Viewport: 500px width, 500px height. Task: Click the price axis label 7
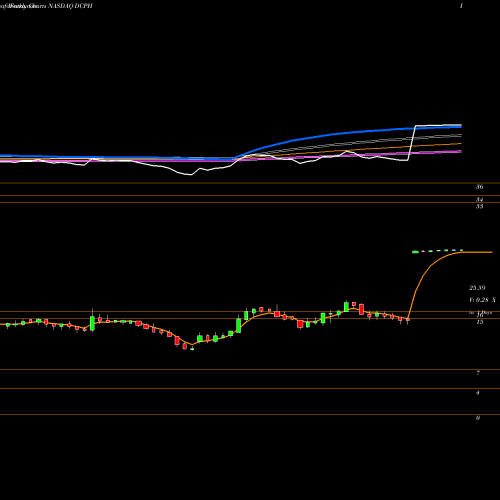pyautogui.click(x=478, y=373)
